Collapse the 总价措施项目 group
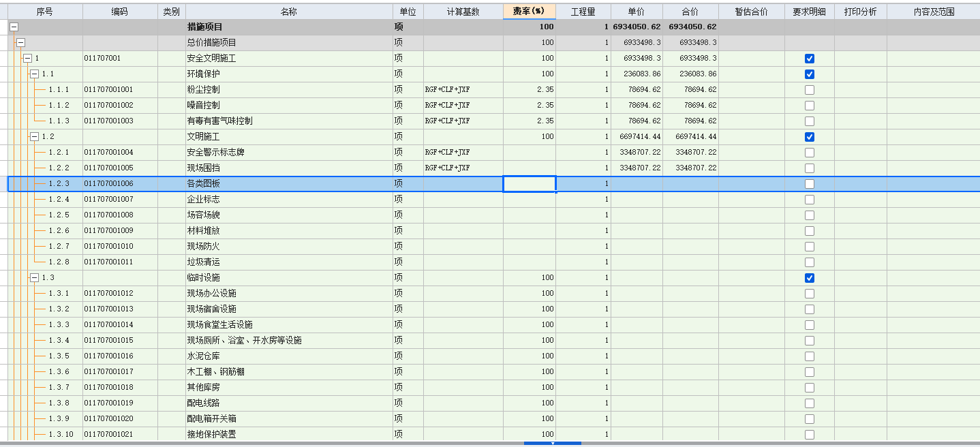The width and height of the screenshot is (980, 447). coord(20,42)
